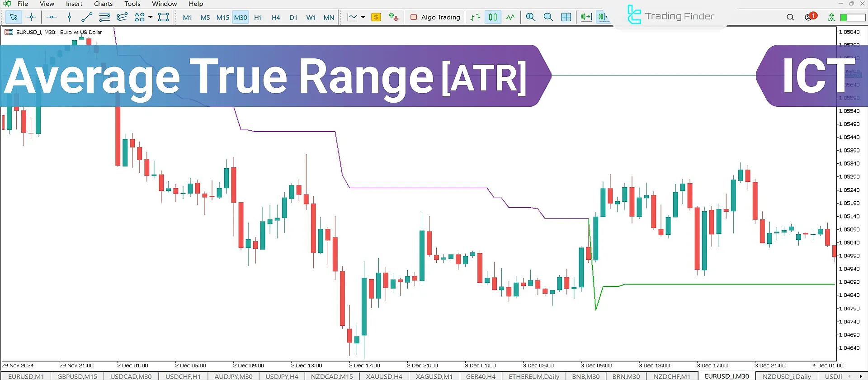868x380 pixels.
Task: Set timeframe to H1
Action: [x=258, y=18]
